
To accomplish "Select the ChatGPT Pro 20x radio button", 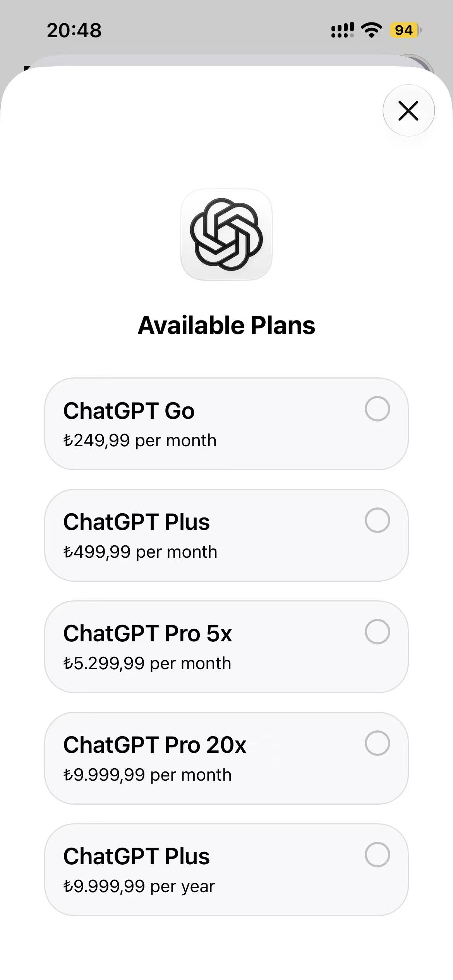I will click(377, 743).
